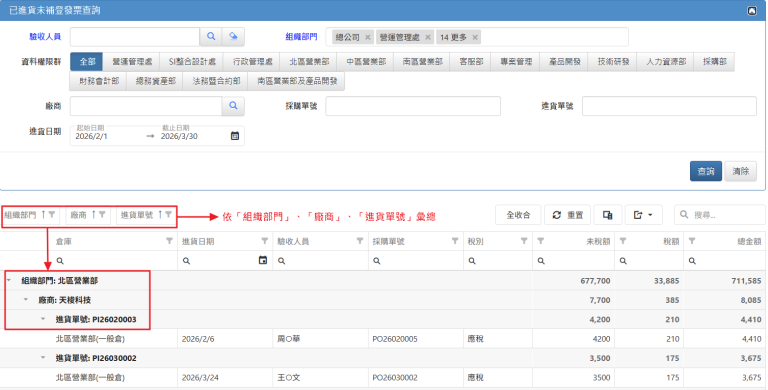Open filter icon on 稅額 column header
The width and height of the screenshot is (768, 390).
pyautogui.click(x=623, y=241)
